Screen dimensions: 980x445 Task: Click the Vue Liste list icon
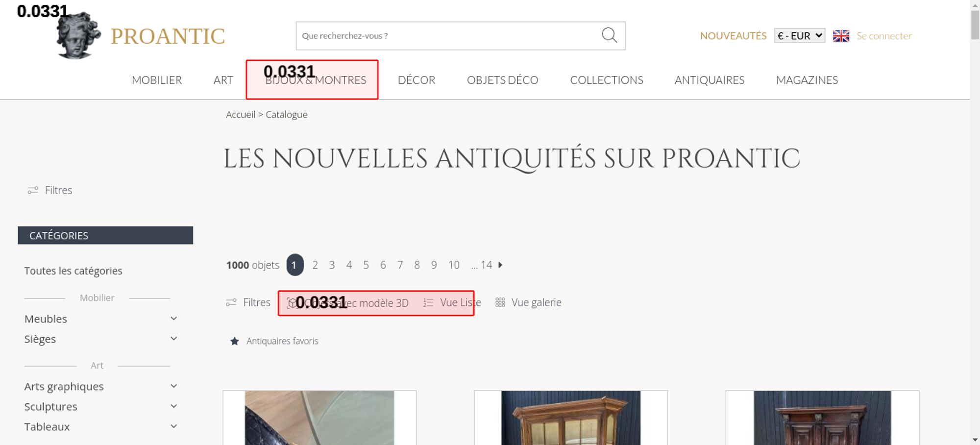pyautogui.click(x=428, y=302)
